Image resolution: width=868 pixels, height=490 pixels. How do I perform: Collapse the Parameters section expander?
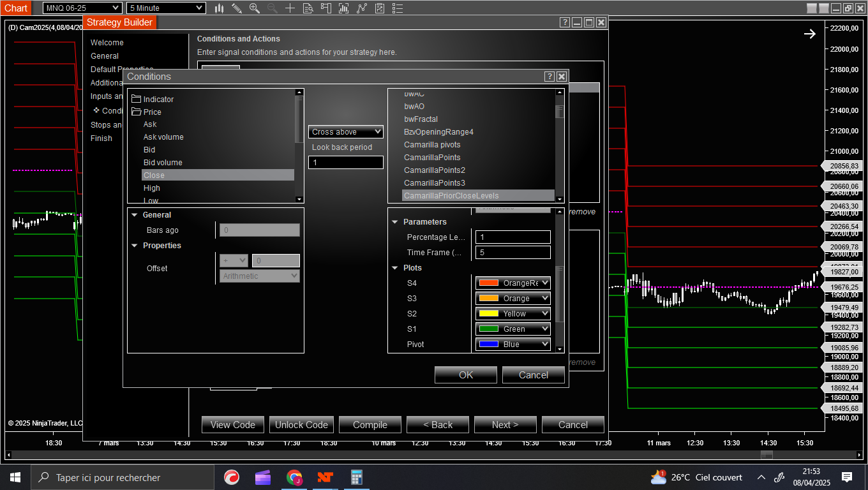[x=395, y=222]
